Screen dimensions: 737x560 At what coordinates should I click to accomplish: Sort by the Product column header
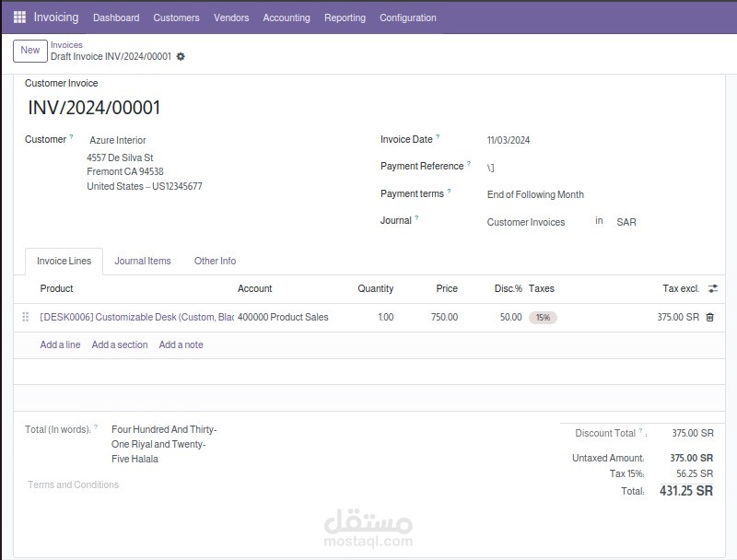[x=56, y=288]
